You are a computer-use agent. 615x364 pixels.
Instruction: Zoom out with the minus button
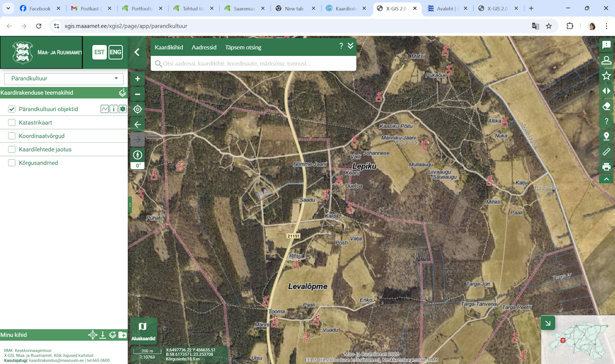(138, 94)
